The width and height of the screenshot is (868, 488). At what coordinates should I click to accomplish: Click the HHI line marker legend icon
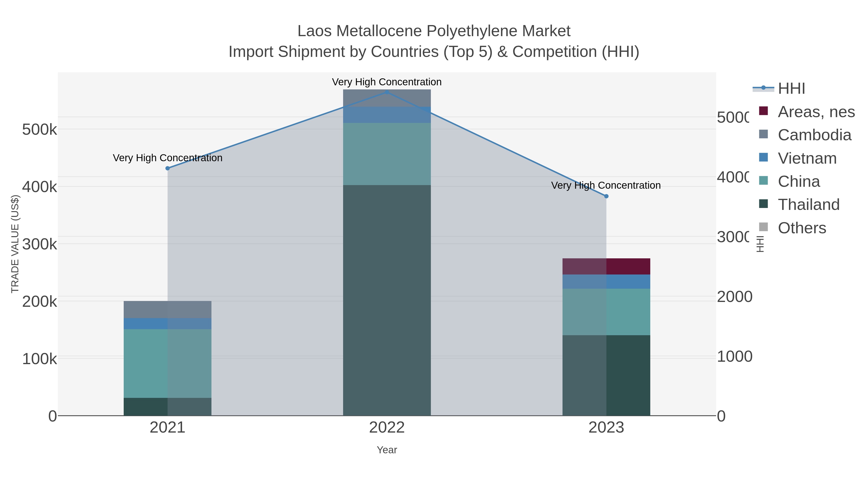763,88
